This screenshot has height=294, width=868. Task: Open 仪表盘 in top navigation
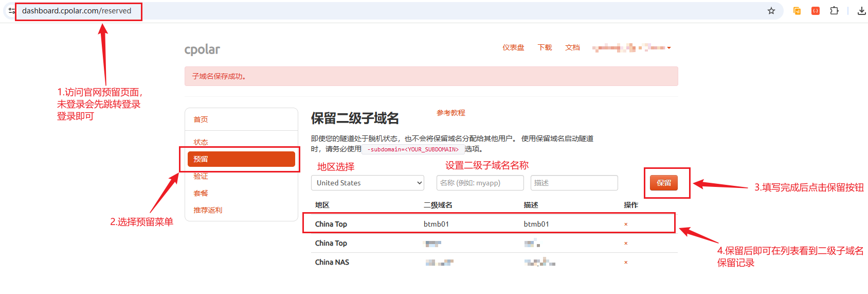513,48
